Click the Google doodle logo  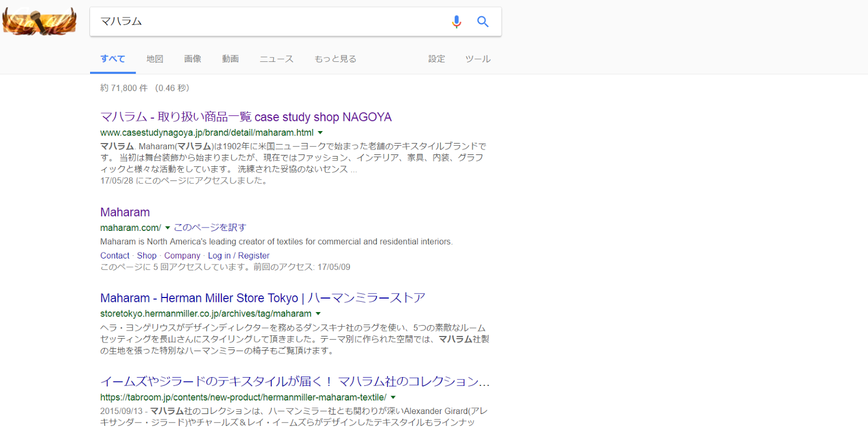tap(40, 21)
